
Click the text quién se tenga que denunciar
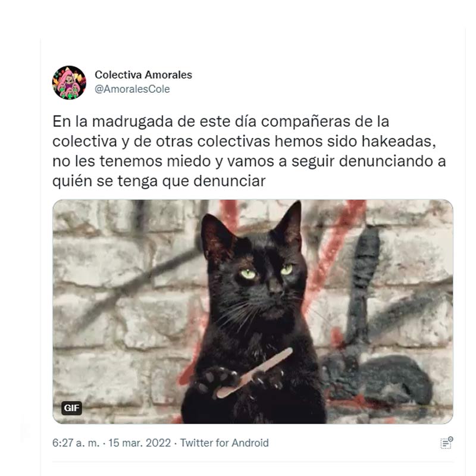pos(159,181)
